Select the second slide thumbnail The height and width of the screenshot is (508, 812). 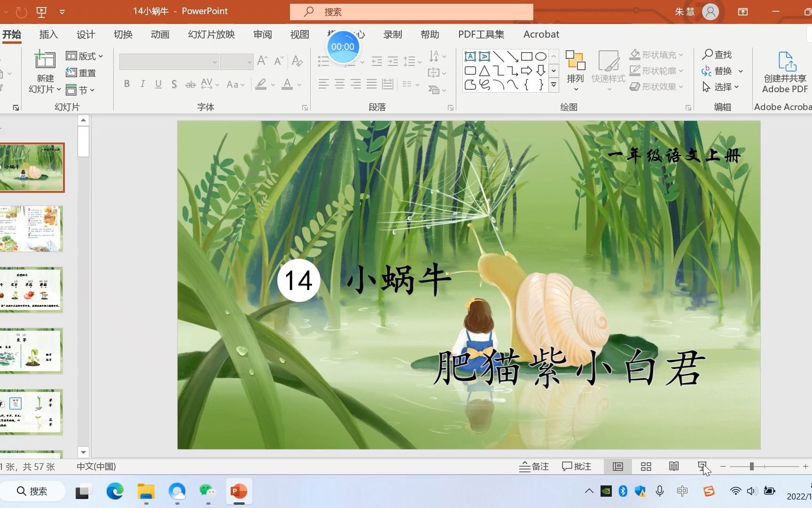31,229
